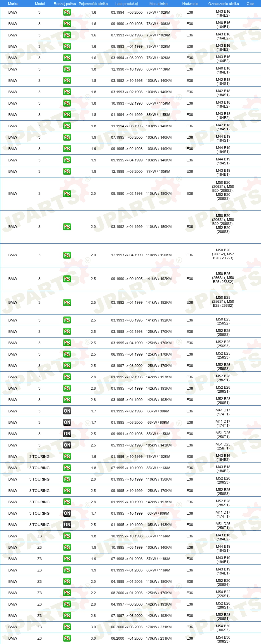Select production years 12.1990 -> 10.1993
The height and width of the screenshot is (644, 261).
coord(127,69)
